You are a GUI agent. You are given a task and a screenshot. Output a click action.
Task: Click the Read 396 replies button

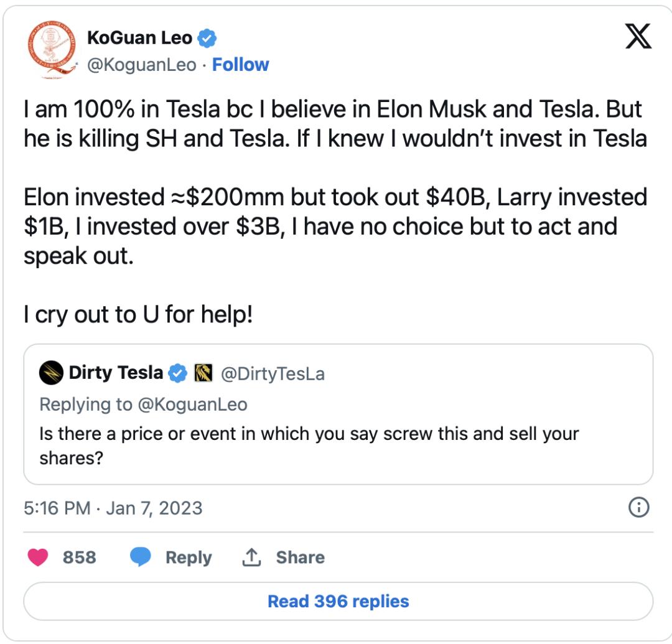coord(338,602)
